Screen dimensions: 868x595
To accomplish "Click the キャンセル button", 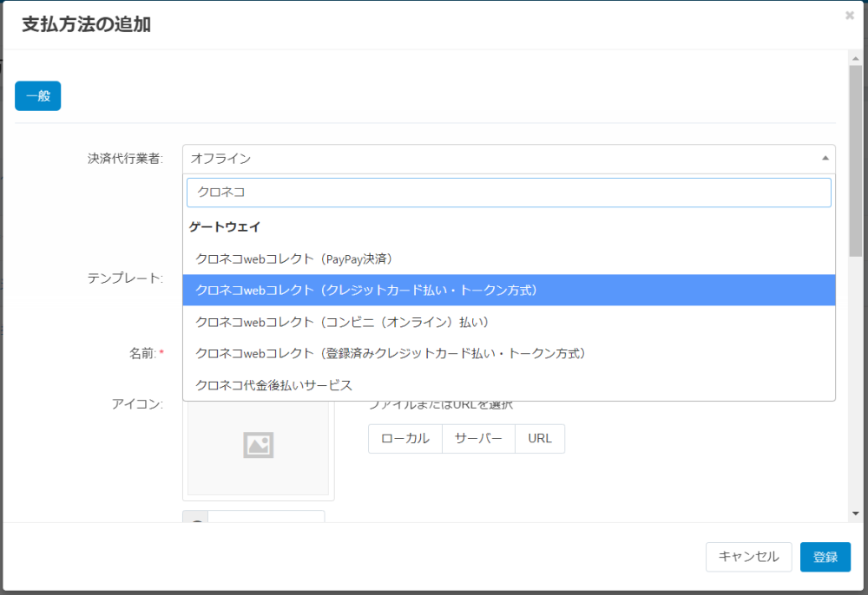I will tap(748, 557).
